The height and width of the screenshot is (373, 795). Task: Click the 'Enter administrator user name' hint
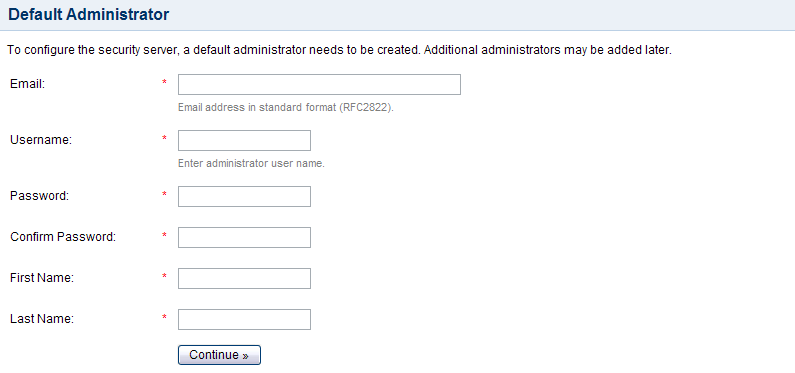point(251,164)
